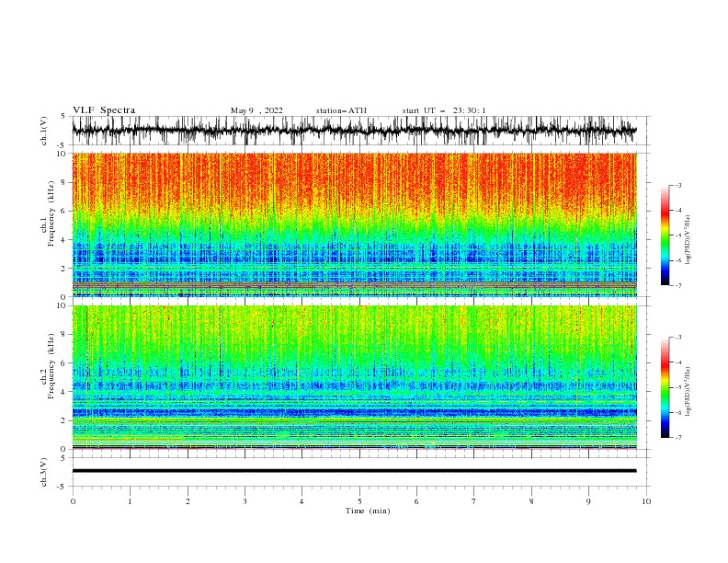Click time-axis tick label "3"

click(245, 501)
